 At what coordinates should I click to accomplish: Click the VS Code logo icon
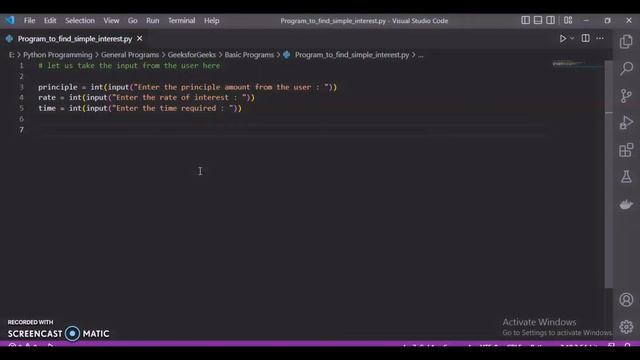pos(9,20)
